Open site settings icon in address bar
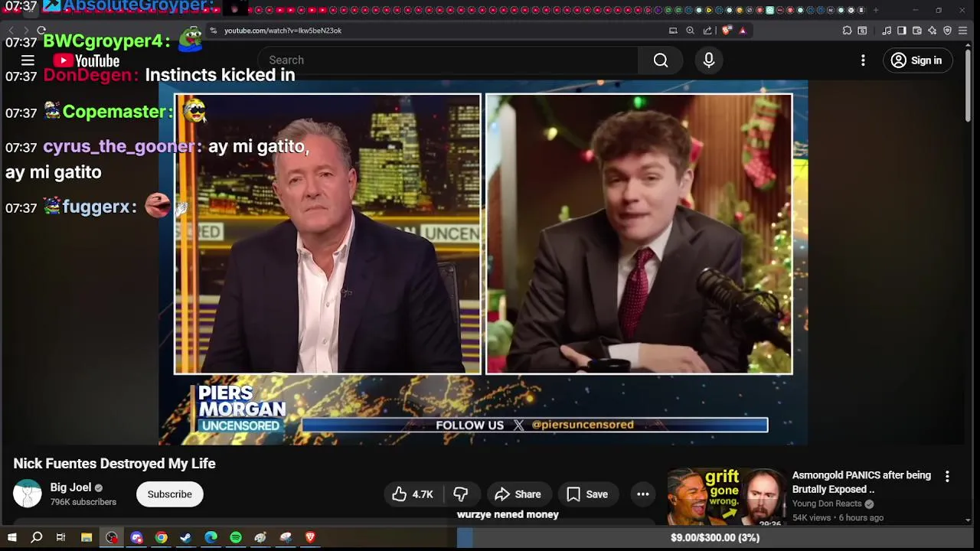Image resolution: width=980 pixels, height=551 pixels. tap(214, 31)
